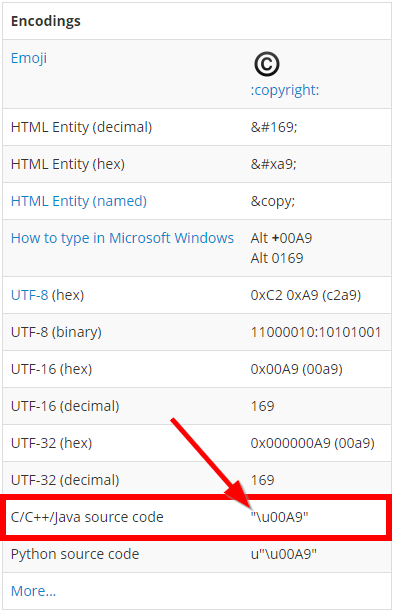Follow the HTML Entity (named) link
Screen dimensions: 395x610
[79, 201]
